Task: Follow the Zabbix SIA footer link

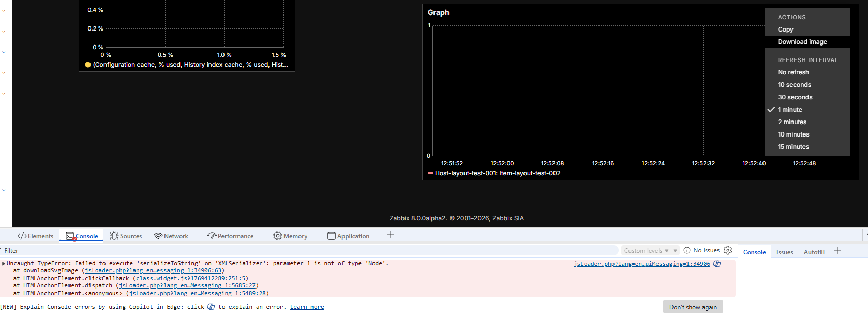Action: pyautogui.click(x=507, y=218)
